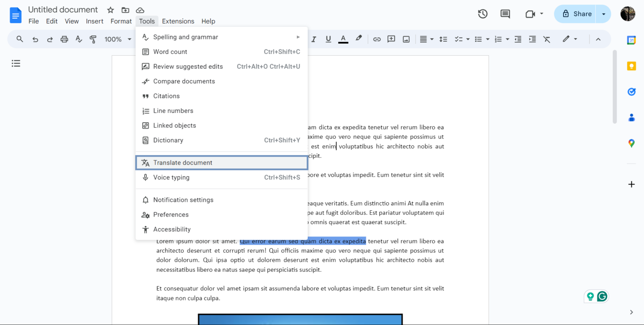Open the Tasks side panel
This screenshot has width=644, height=325.
coord(631,92)
